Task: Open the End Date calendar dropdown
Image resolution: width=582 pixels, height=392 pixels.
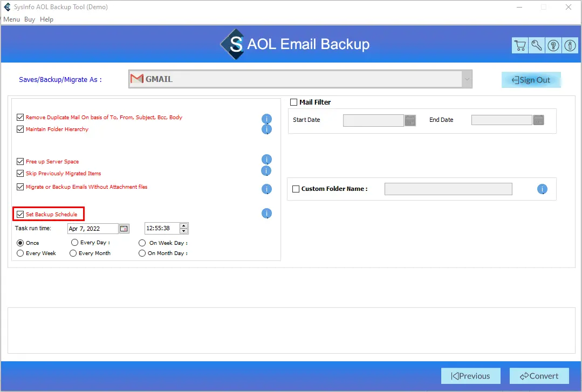Action: pyautogui.click(x=538, y=120)
